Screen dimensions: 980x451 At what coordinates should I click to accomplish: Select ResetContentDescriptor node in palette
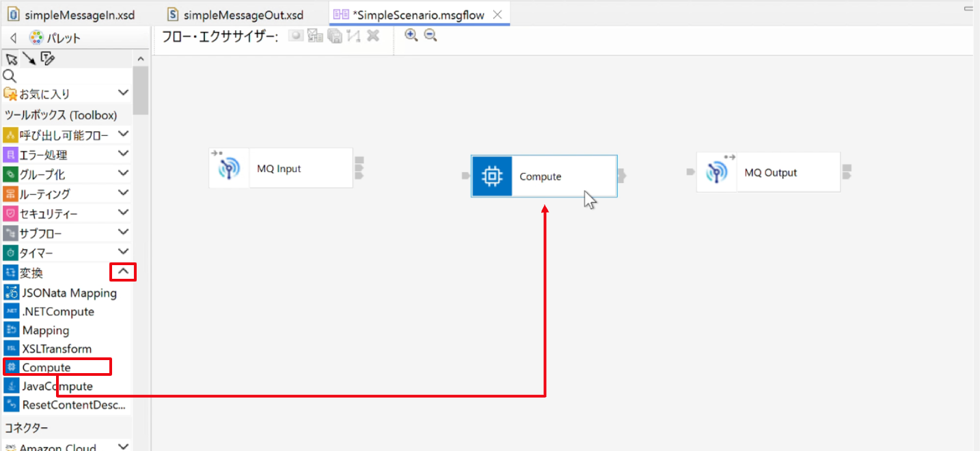point(66,405)
